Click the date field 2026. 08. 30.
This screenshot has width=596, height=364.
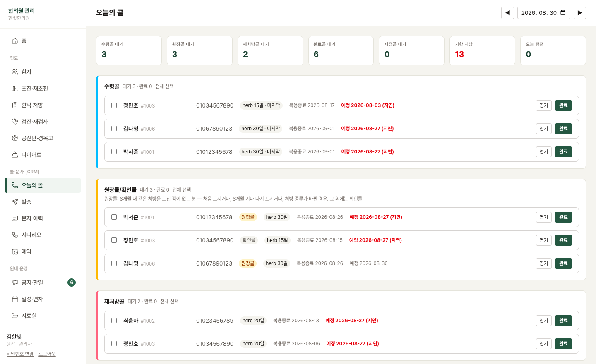[543, 13]
